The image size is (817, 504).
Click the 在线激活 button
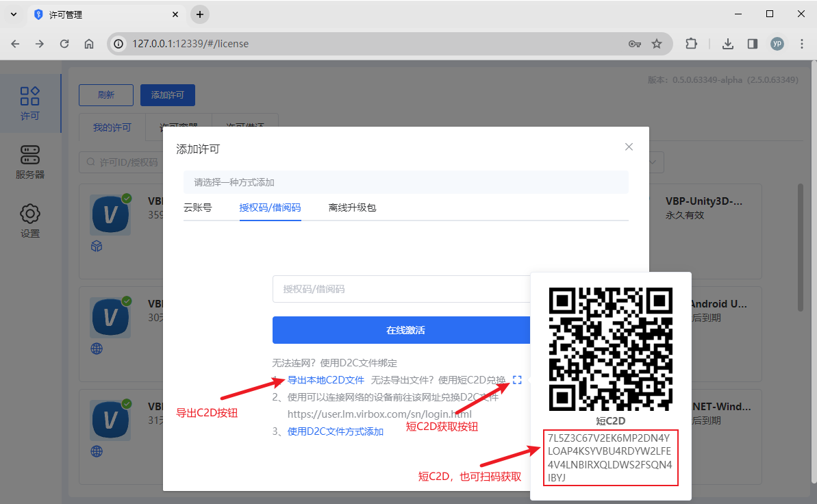[402, 330]
